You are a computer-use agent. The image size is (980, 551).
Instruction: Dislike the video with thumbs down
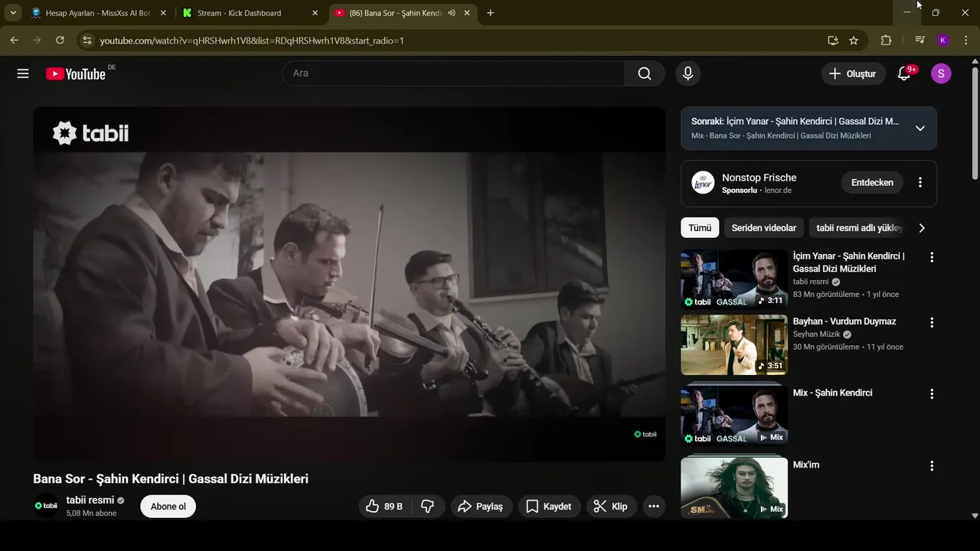click(x=429, y=507)
